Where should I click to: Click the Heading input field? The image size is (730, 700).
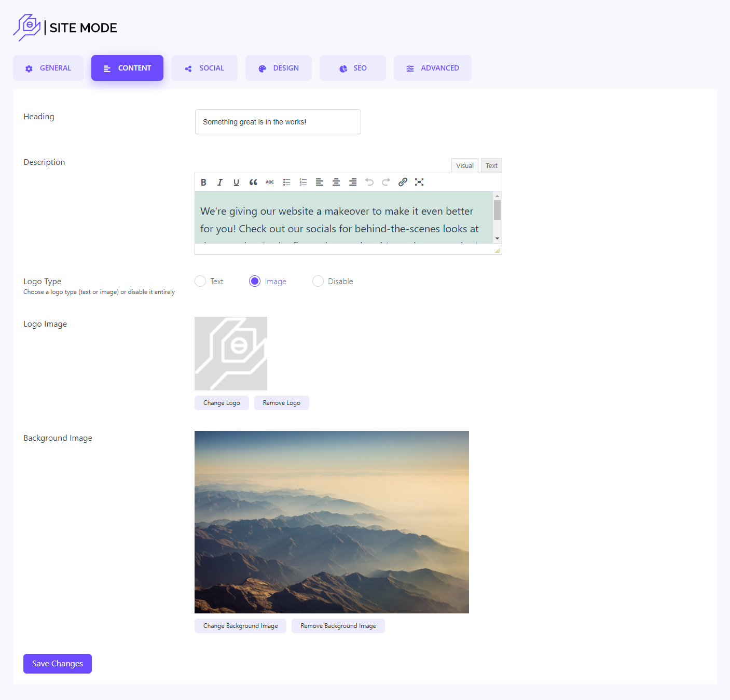click(x=278, y=122)
